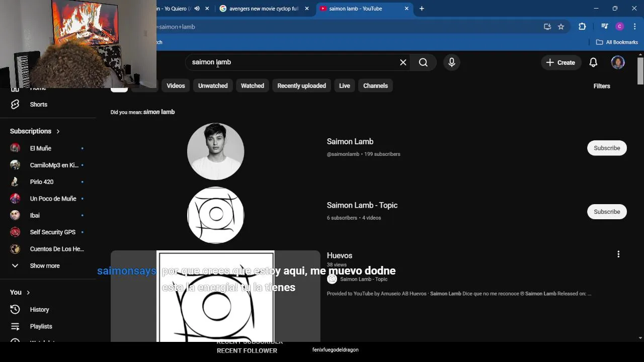The image size is (644, 362).
Task: Select the Channels filter chip
Action: click(x=375, y=86)
